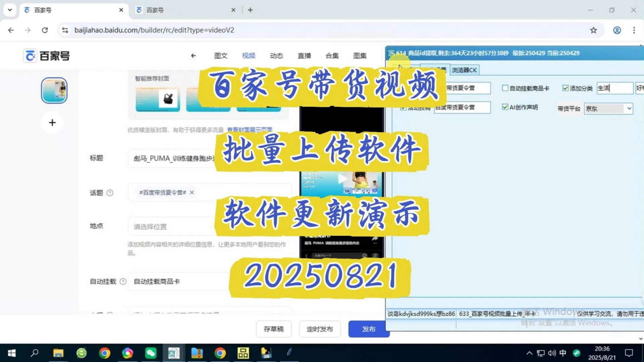Click the browser forward arrow
This screenshot has width=644, height=362.
click(28, 30)
